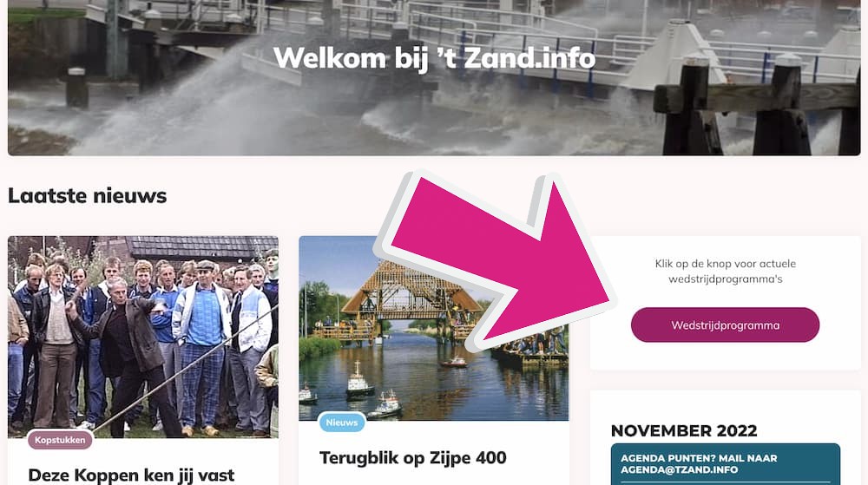
Task: Open the Wedstrijdprogramma button
Action: click(725, 325)
